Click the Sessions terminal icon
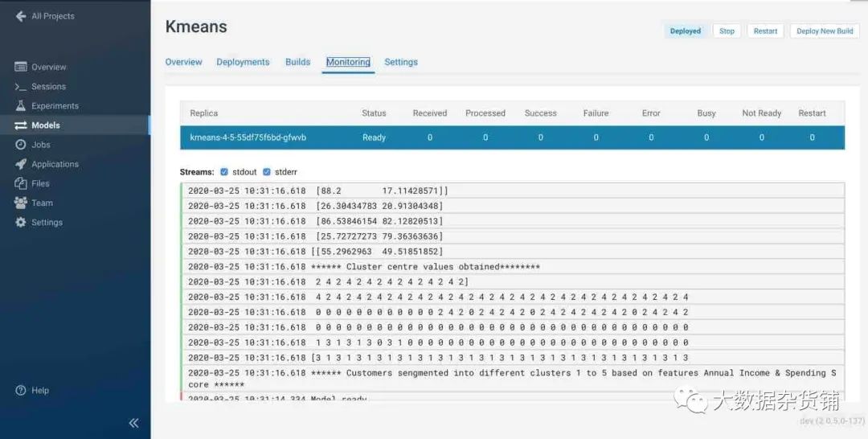This screenshot has width=868, height=439. tap(20, 86)
